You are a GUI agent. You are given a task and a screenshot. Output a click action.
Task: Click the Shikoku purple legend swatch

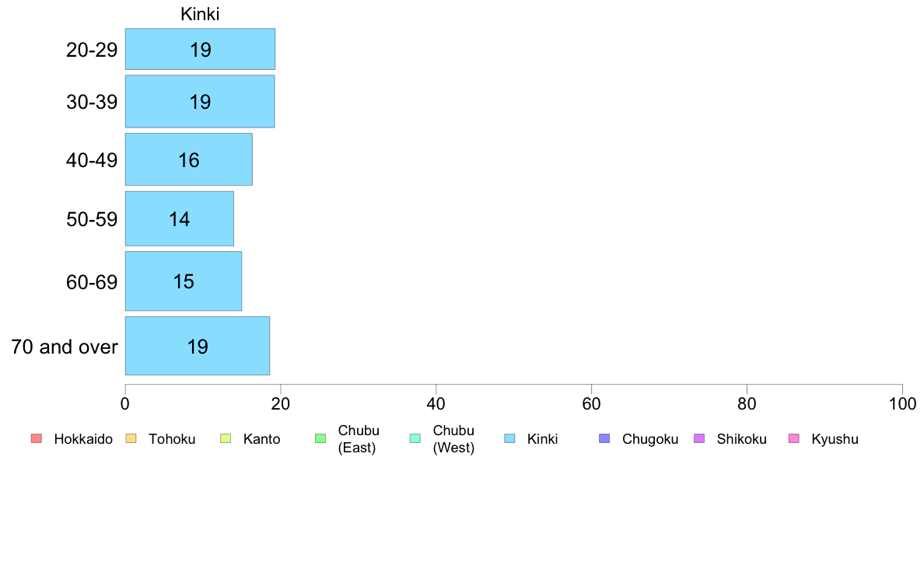pos(699,438)
